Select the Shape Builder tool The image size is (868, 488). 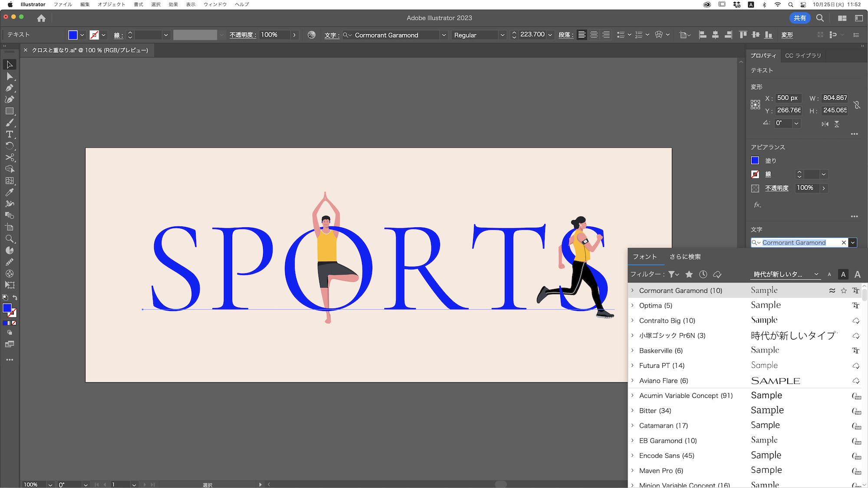[x=10, y=169]
